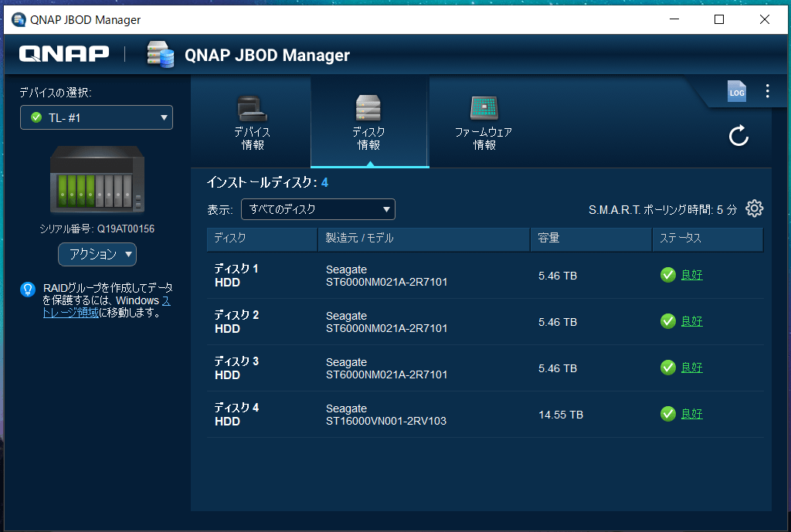
Task: Expand the アクション dropdown button
Action: 97,254
